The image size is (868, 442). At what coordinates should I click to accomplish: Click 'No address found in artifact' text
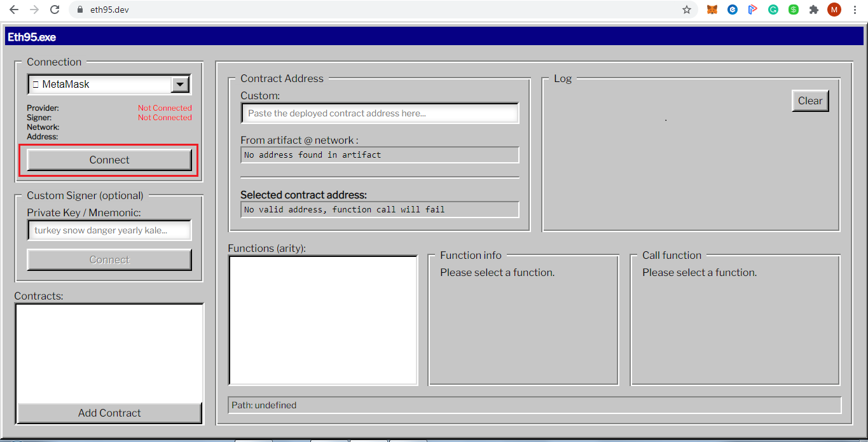click(x=313, y=155)
